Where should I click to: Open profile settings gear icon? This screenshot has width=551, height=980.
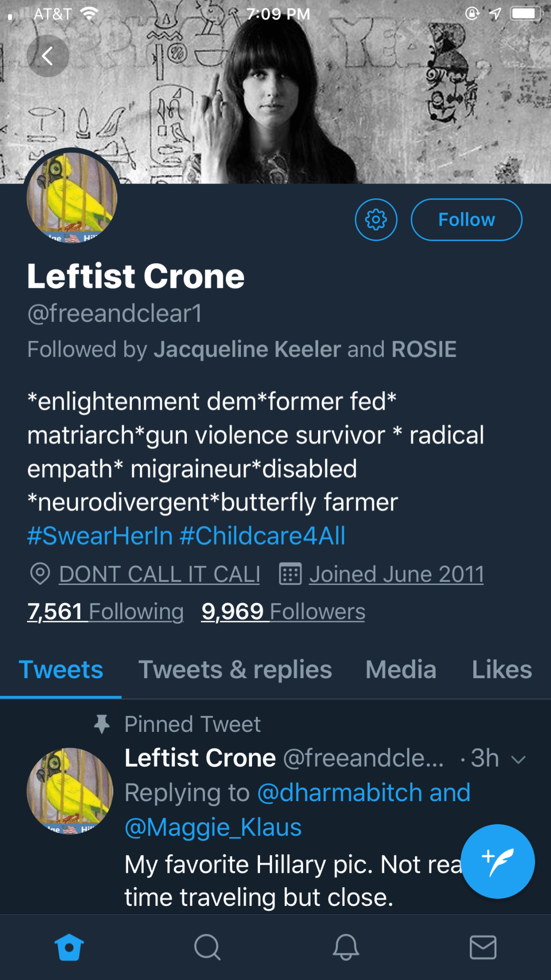376,220
